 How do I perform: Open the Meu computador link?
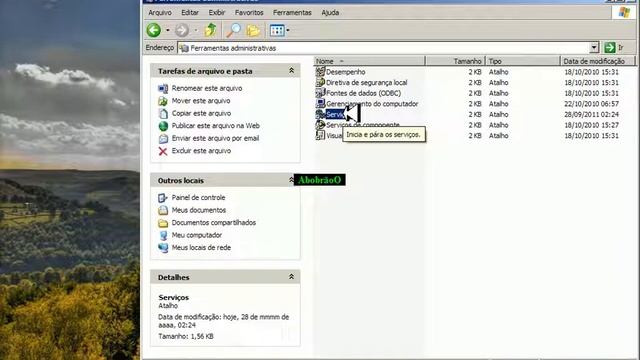click(197, 235)
